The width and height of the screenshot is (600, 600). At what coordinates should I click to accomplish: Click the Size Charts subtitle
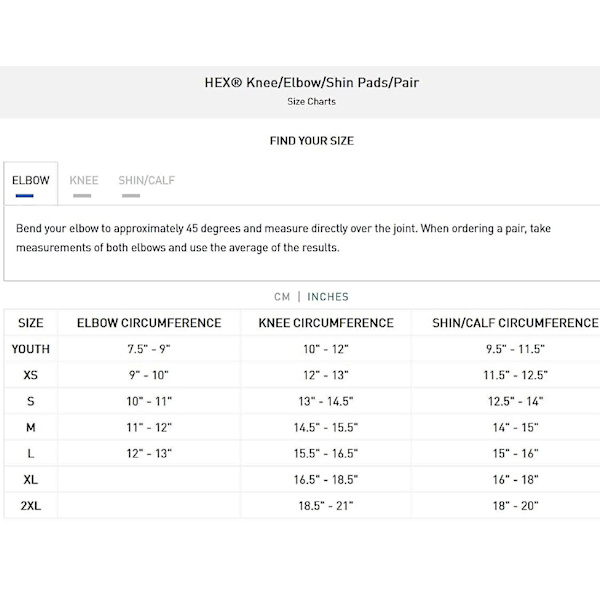point(311,101)
